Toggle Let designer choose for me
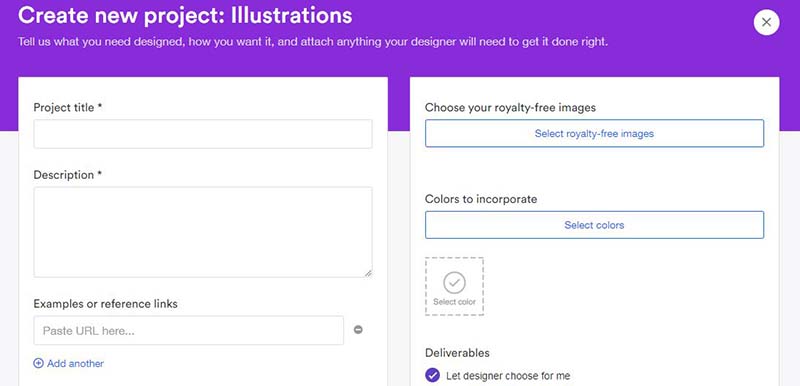Screen dimensions: 800x386 tap(432, 376)
